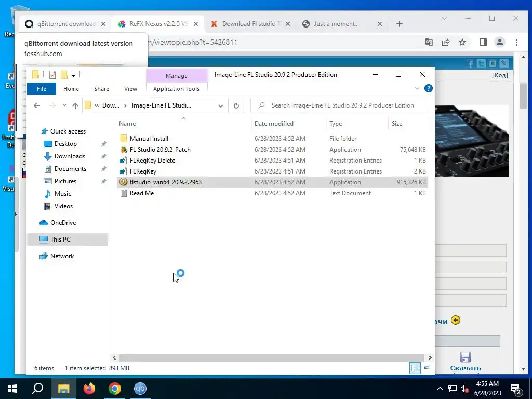Select the FL Studio 20.9.2-Patch application icon
The width and height of the screenshot is (532, 399).
click(124, 149)
